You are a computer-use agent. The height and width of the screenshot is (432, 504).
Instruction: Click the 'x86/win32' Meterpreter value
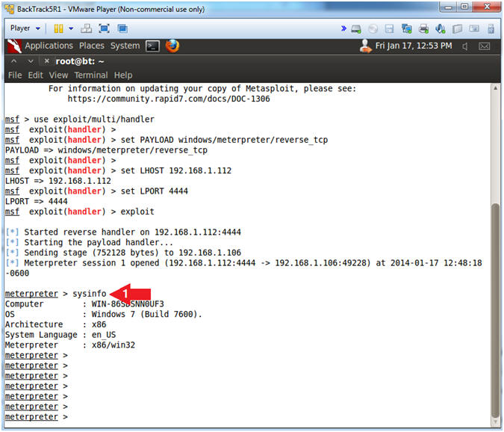point(113,345)
